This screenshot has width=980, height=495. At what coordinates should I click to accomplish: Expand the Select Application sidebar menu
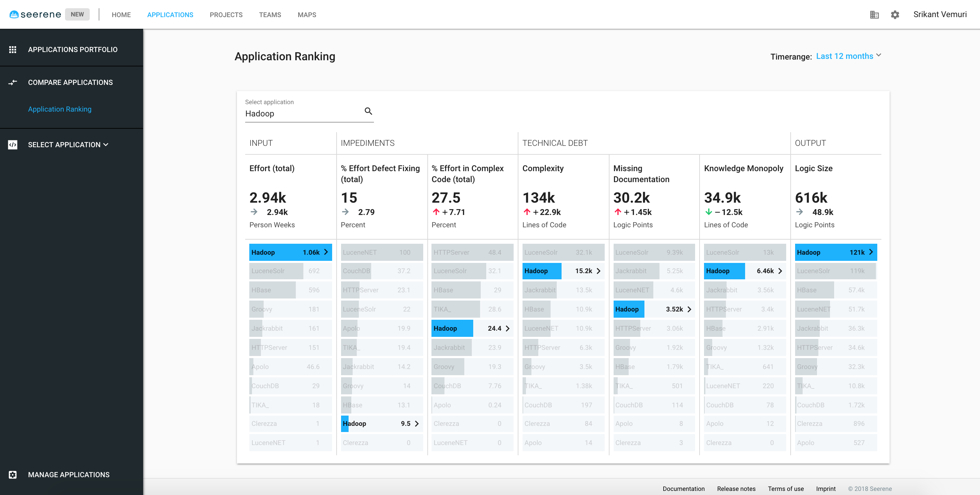point(68,144)
